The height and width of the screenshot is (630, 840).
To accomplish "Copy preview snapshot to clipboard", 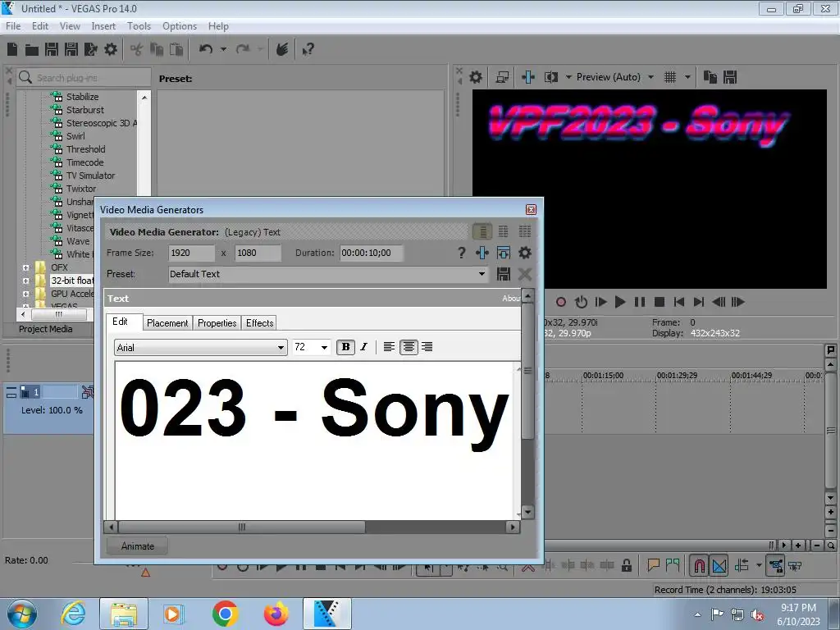I will [710, 77].
